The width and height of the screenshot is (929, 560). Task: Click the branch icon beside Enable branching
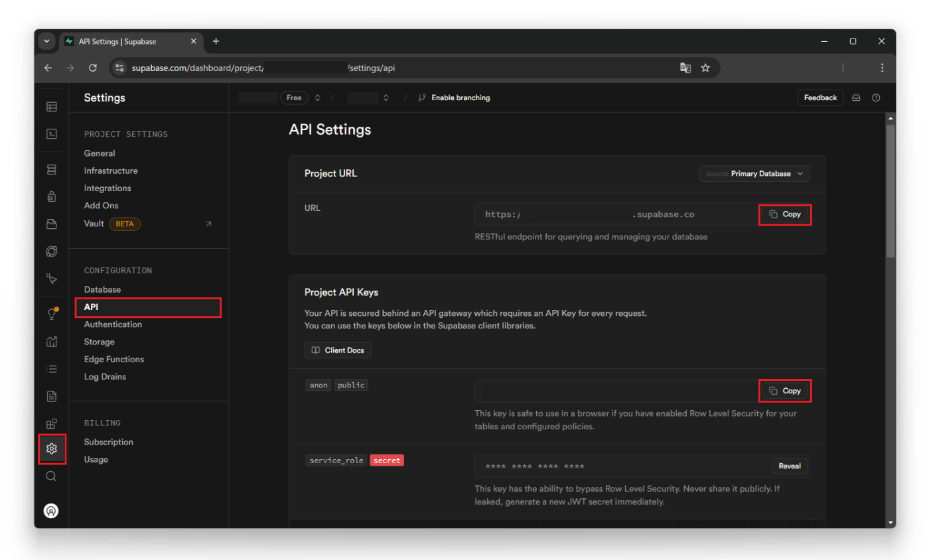[x=422, y=98]
